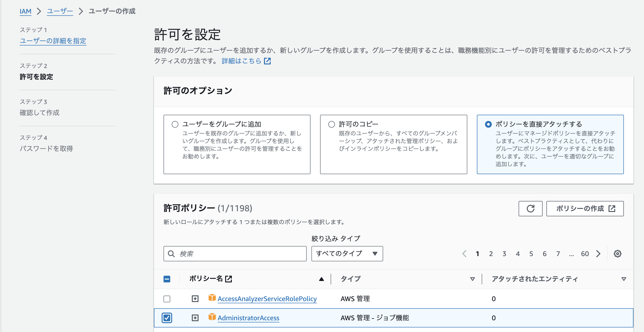Click the ポリシーの作成 button
644x332 pixels.
point(585,209)
